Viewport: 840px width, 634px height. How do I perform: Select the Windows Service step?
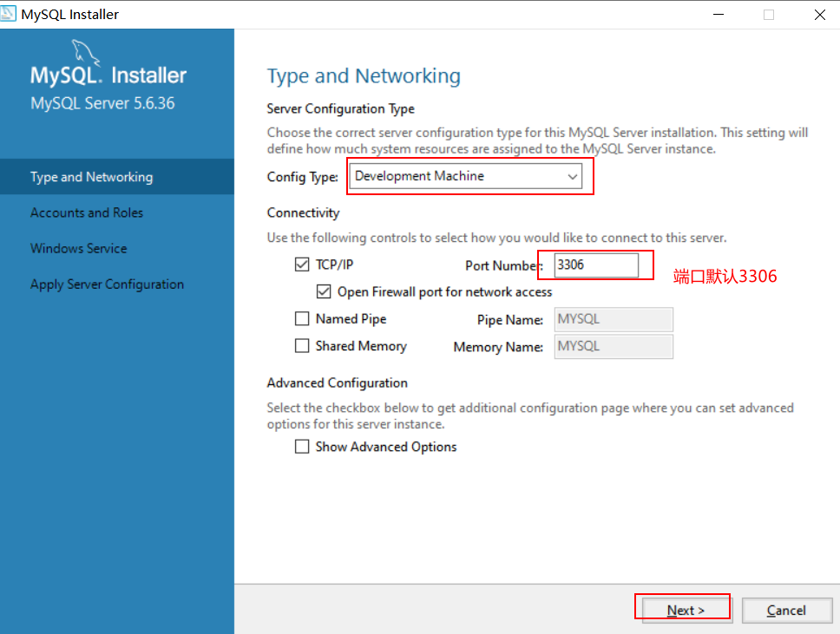click(78, 248)
